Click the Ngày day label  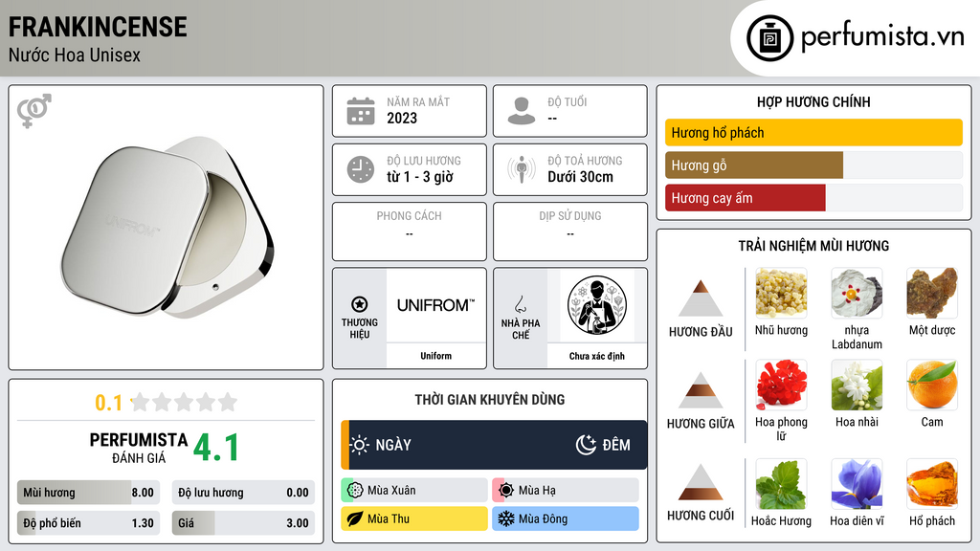[393, 445]
